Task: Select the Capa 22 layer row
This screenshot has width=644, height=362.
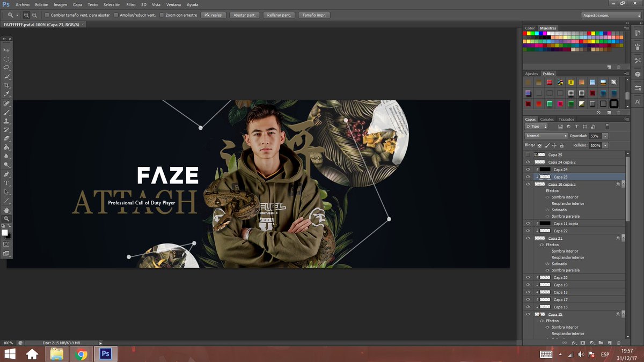Action: [x=574, y=231]
